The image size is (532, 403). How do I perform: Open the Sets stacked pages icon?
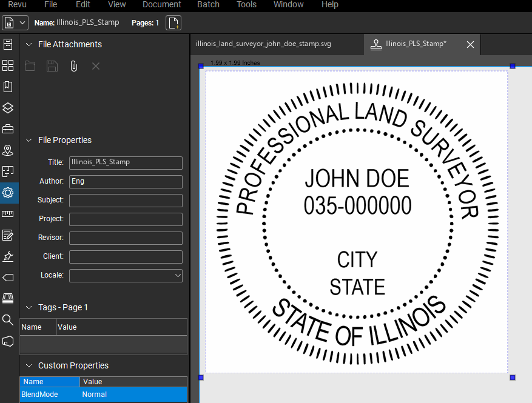pos(8,299)
